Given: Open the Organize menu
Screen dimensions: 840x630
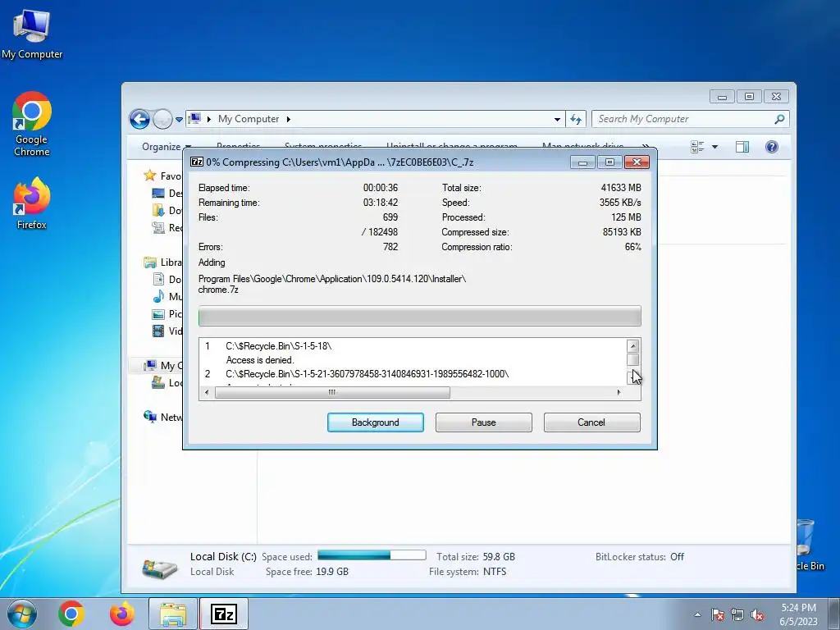Looking at the screenshot, I should [x=166, y=147].
